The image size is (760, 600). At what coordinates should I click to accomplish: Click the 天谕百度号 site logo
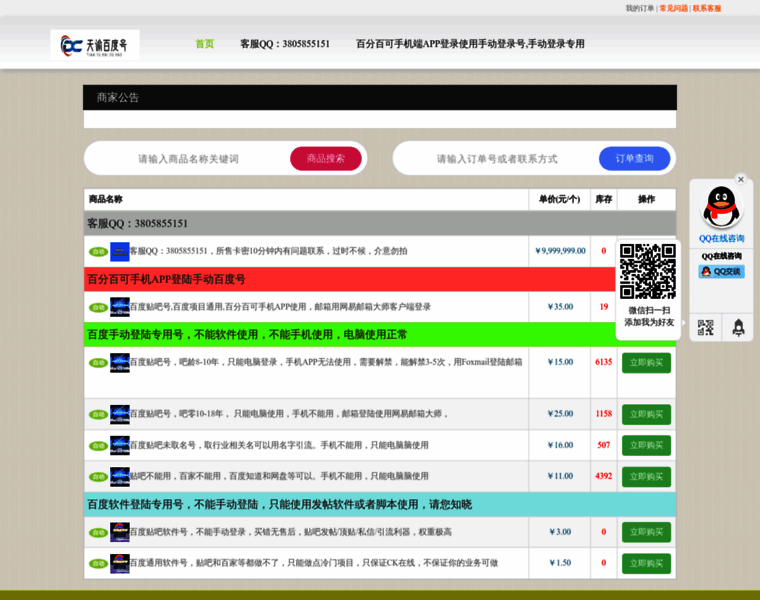point(95,44)
